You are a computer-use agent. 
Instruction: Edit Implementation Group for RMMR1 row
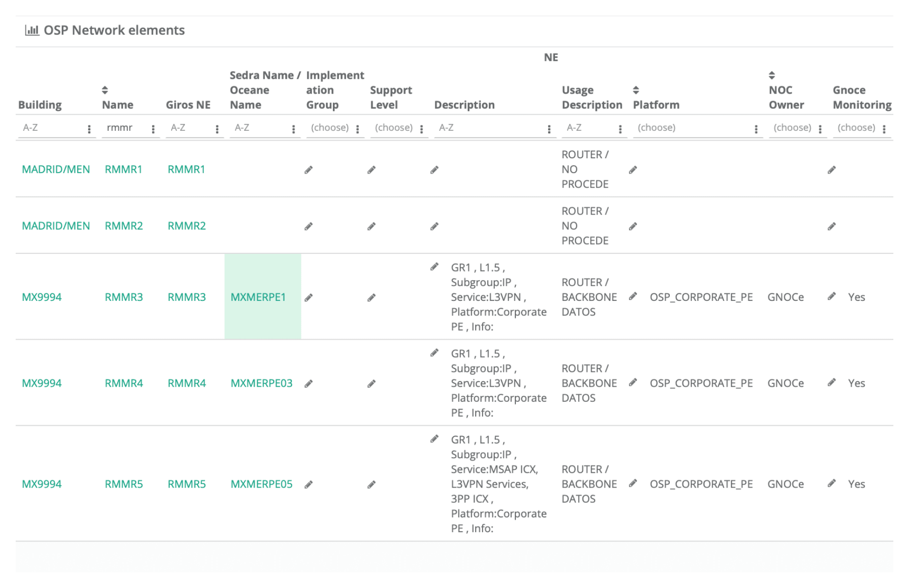click(308, 170)
